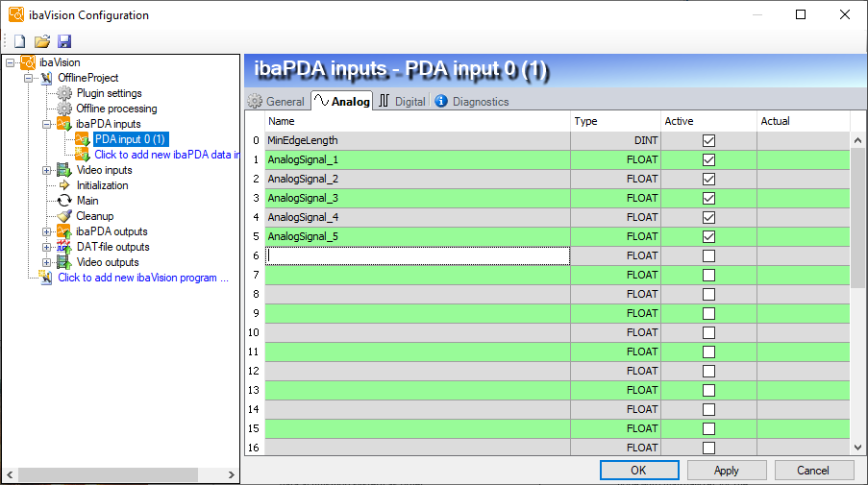Click the tree's horizontal scrollbar thumb

coord(108,474)
